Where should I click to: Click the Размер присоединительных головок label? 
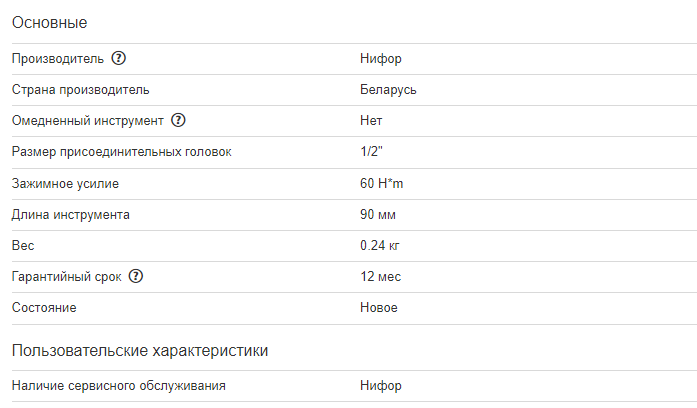click(x=121, y=152)
